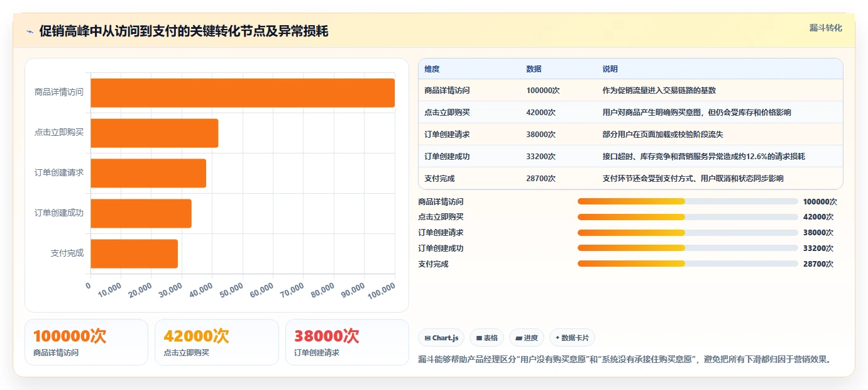Click the 50,000 x-axis tick label
Screen dimensions: 868x390
232,290
